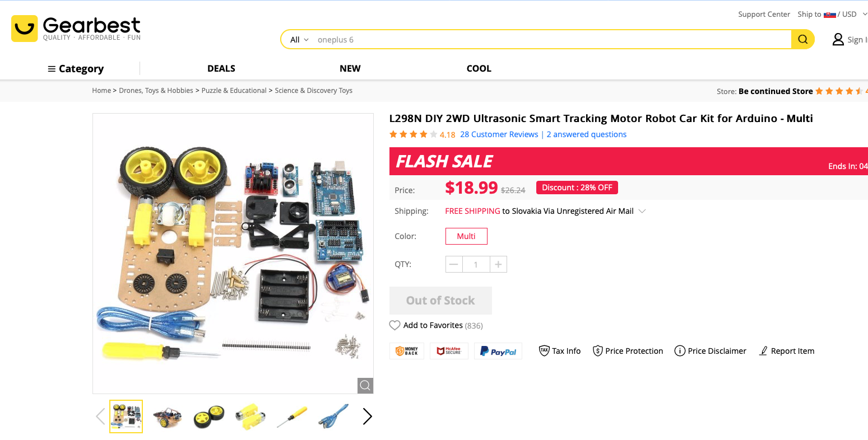
Task: Click the yellow search magnifier button
Action: point(802,39)
